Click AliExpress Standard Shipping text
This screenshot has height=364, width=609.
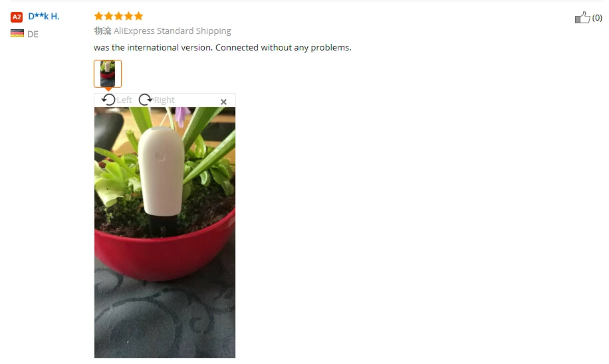172,31
